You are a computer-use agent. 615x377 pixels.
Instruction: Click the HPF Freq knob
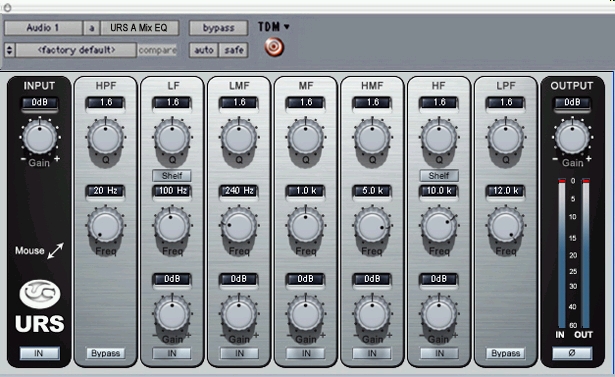(x=106, y=226)
